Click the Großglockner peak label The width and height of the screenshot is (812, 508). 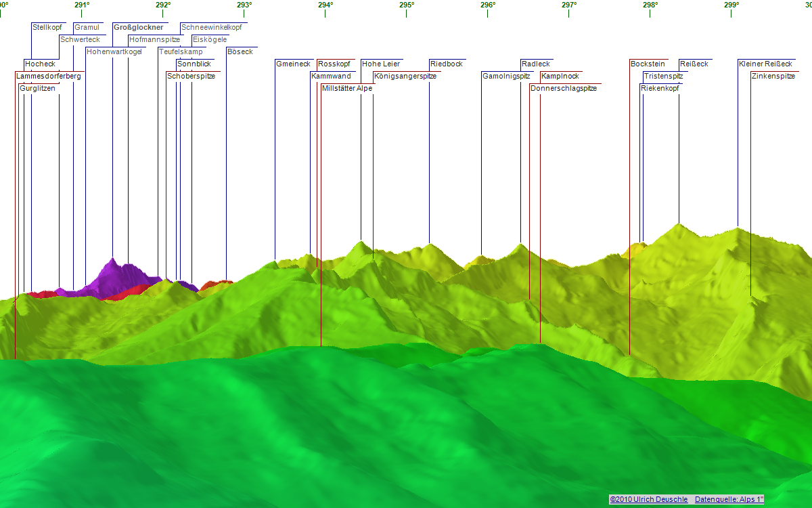[138, 28]
